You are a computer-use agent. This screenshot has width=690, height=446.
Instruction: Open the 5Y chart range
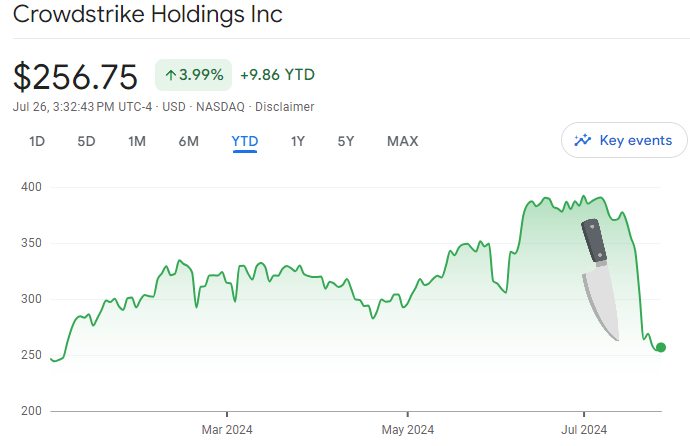(x=345, y=141)
